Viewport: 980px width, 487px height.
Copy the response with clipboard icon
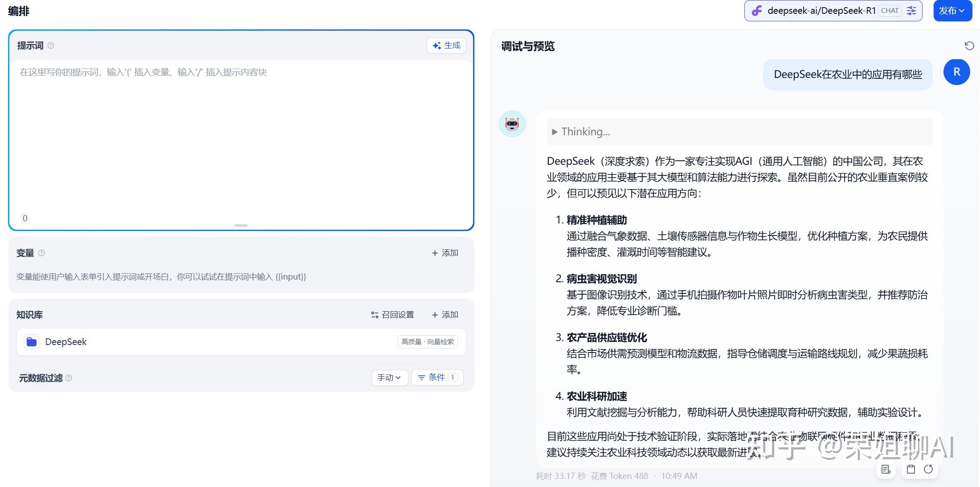911,469
